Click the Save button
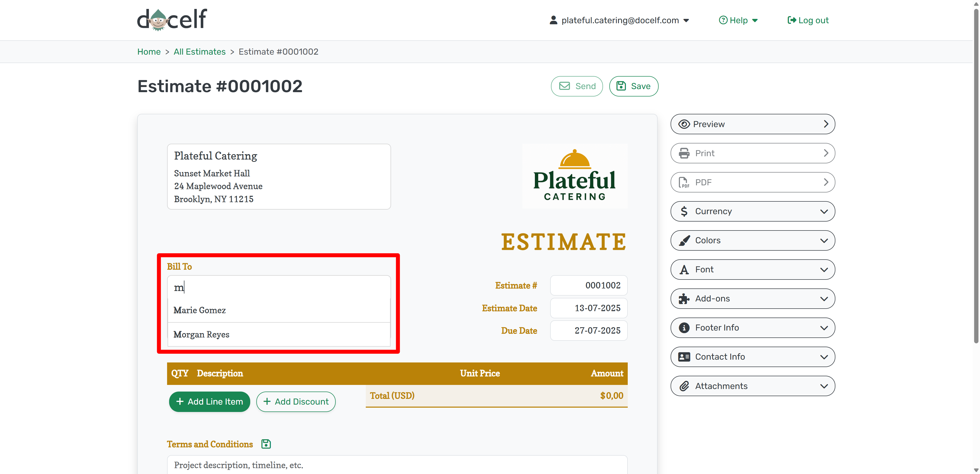980x474 pixels. click(633, 86)
